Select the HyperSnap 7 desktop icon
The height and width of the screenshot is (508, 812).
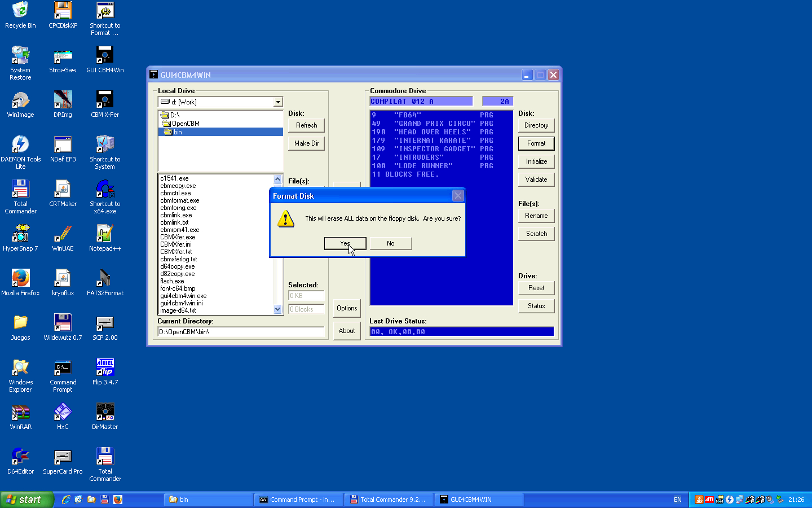click(x=20, y=238)
